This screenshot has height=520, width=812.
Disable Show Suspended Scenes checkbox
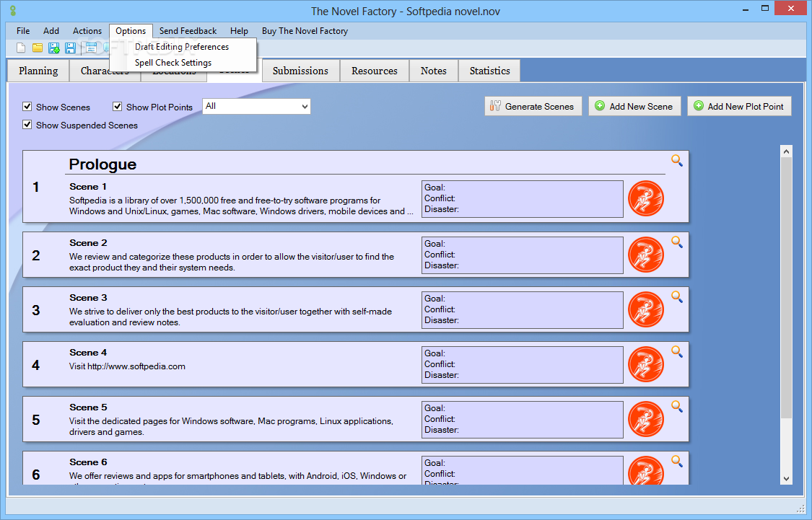point(27,125)
